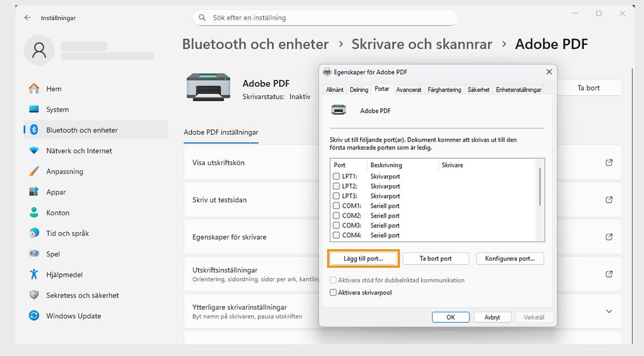Click the back arrow to return
The height and width of the screenshot is (356, 644).
(27, 17)
